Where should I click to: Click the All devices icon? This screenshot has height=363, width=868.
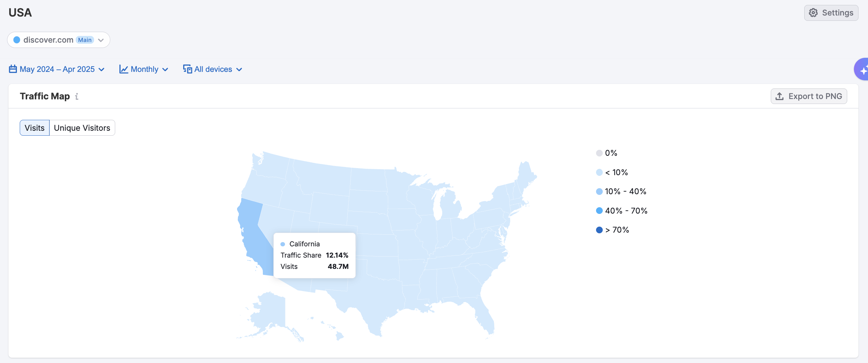187,69
